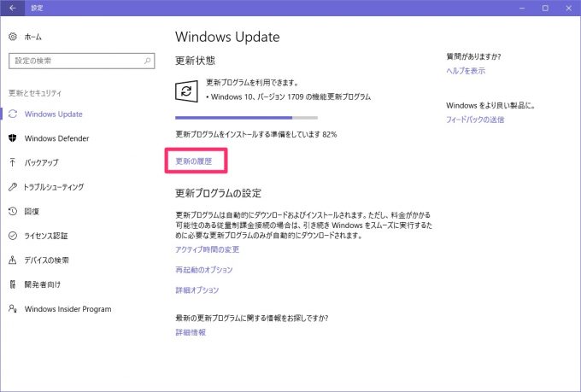The width and height of the screenshot is (581, 392).
Task: Open 詳細情報 link
Action: [191, 332]
